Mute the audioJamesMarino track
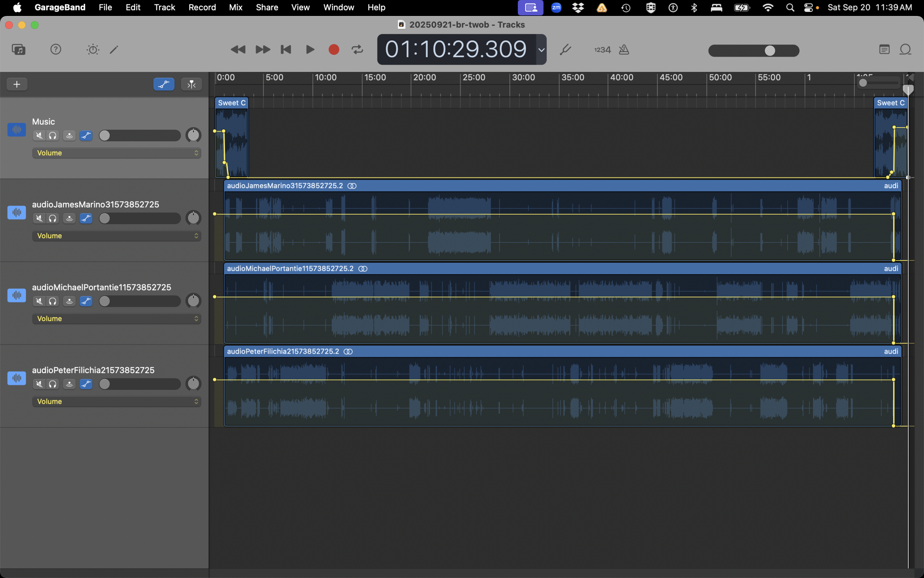Image resolution: width=924 pixels, height=578 pixels. [39, 218]
